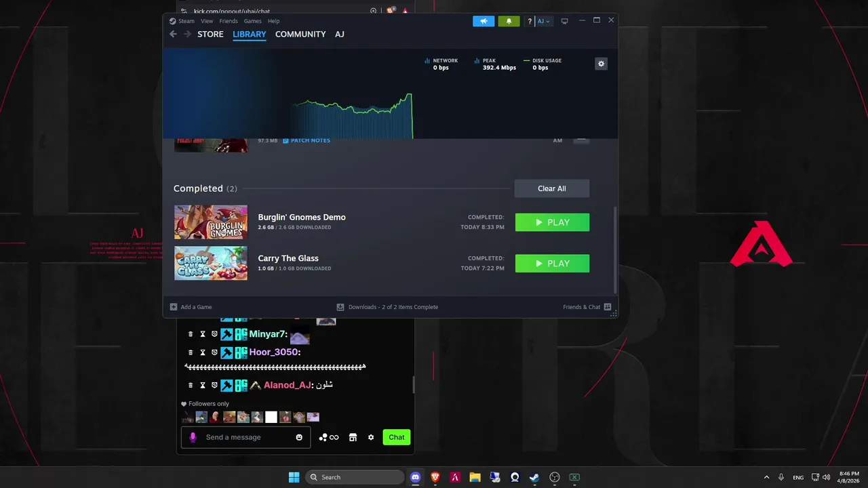Open the Windows Start menu

pos(294,477)
